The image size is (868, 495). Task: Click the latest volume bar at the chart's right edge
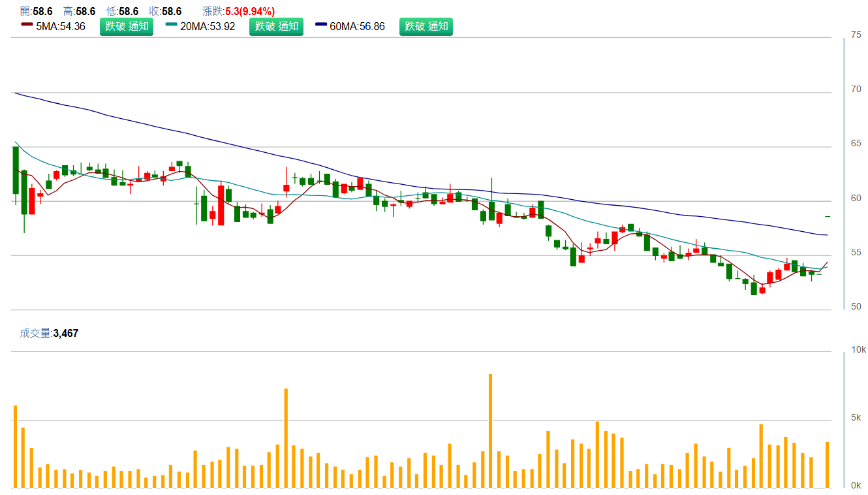827,465
